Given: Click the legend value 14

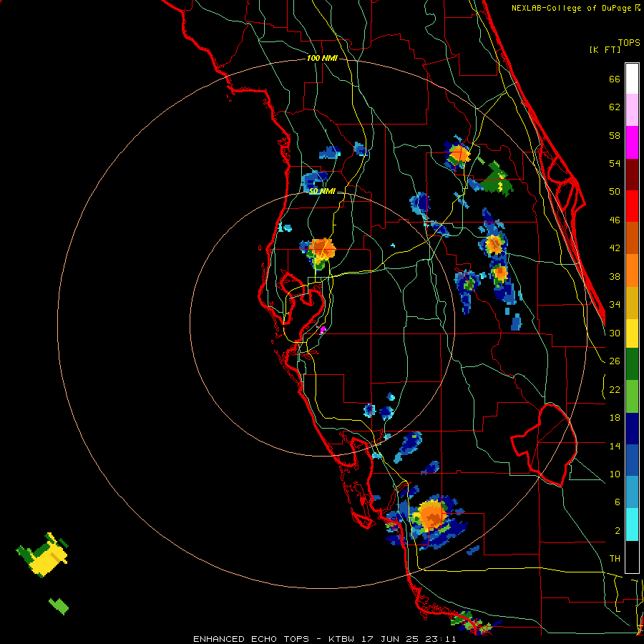Looking at the screenshot, I should (615, 446).
